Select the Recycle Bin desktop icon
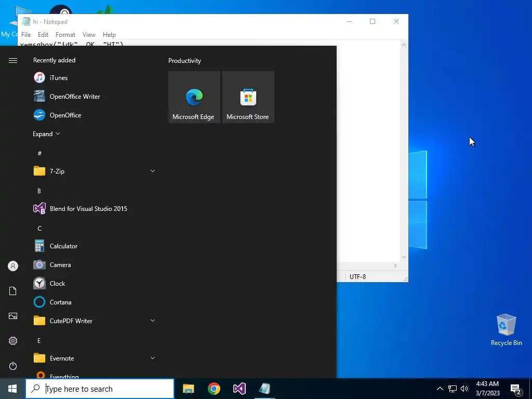The width and height of the screenshot is (532, 399). (x=506, y=330)
